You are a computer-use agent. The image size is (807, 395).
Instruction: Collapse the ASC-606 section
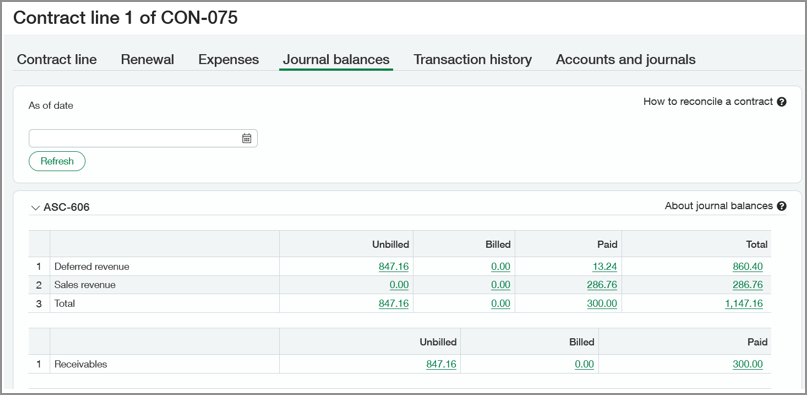click(35, 208)
